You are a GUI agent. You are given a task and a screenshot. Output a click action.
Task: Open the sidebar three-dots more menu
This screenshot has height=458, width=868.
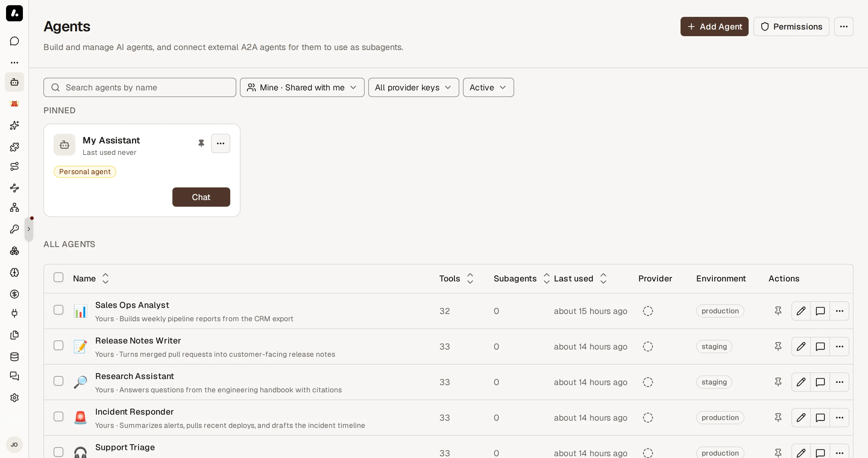14,63
